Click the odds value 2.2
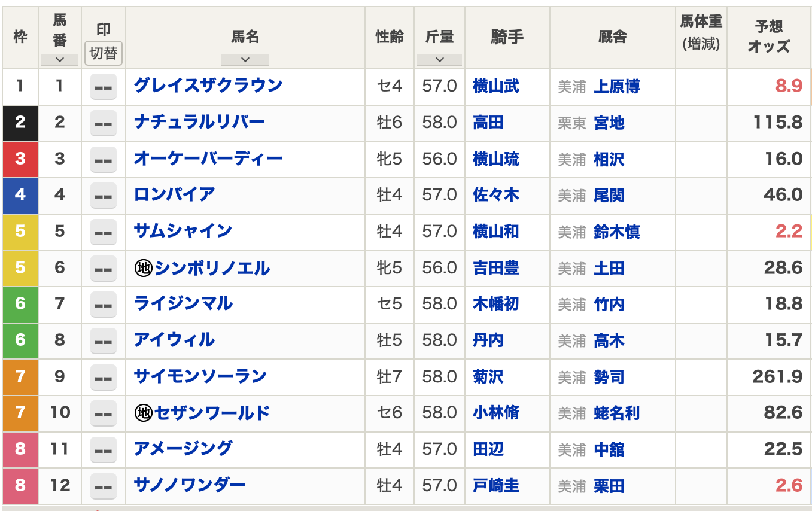The height and width of the screenshot is (511, 812). coord(789,232)
